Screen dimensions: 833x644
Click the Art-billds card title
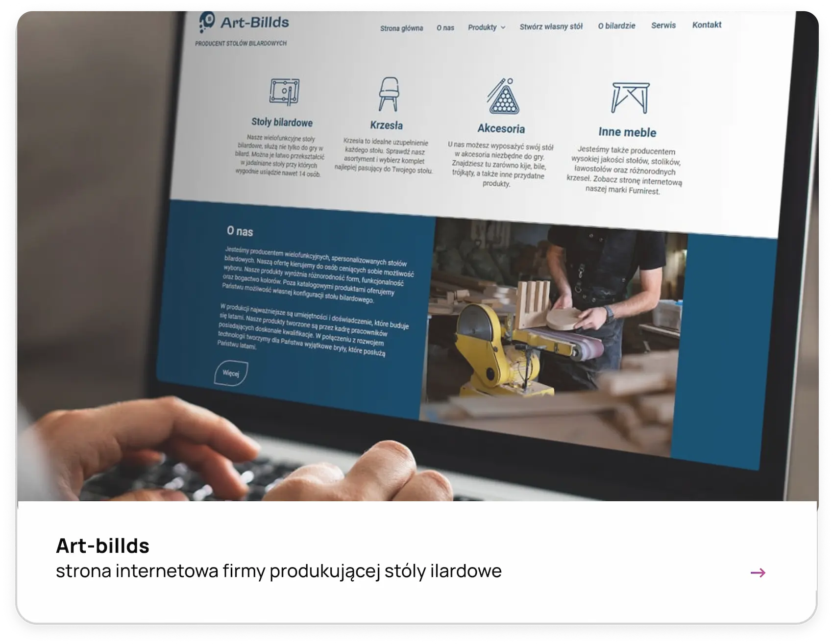[x=102, y=545]
